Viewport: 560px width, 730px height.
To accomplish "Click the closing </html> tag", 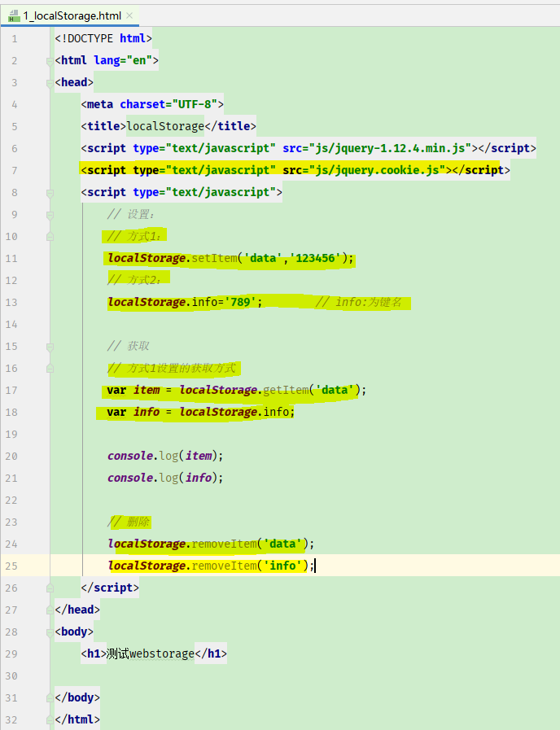I will tap(77, 719).
